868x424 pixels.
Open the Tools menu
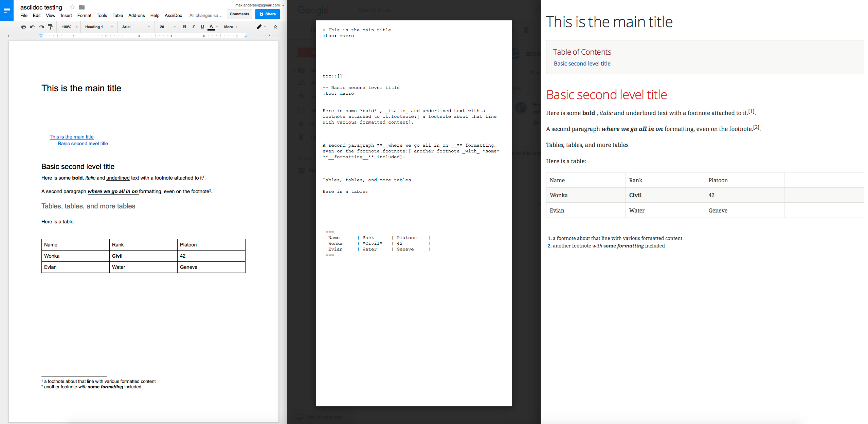coord(101,16)
